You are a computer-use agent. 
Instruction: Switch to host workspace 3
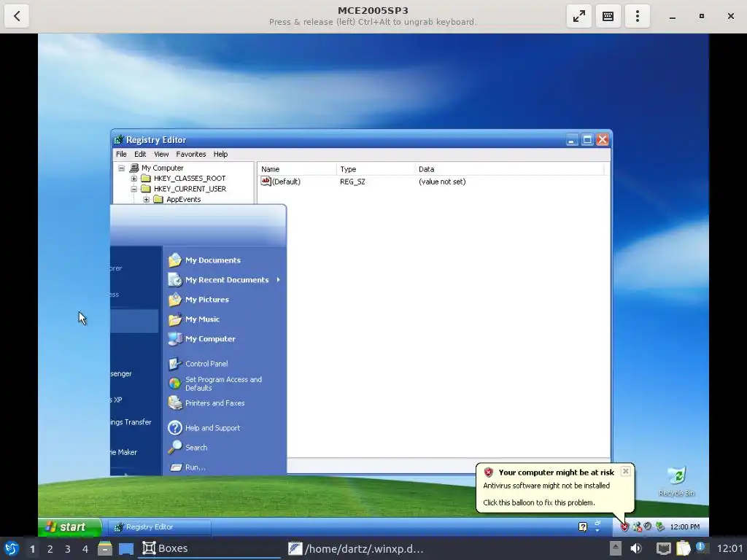68,549
